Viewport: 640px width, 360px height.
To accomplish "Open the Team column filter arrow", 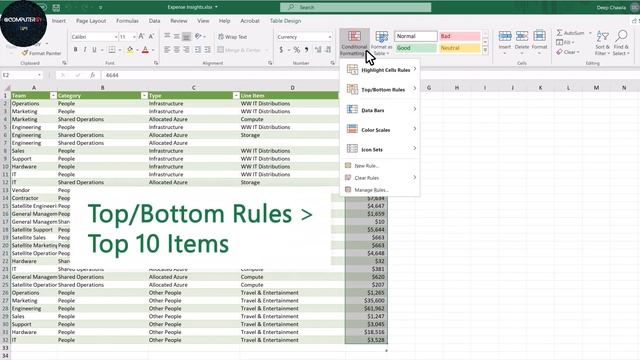I will point(53,96).
